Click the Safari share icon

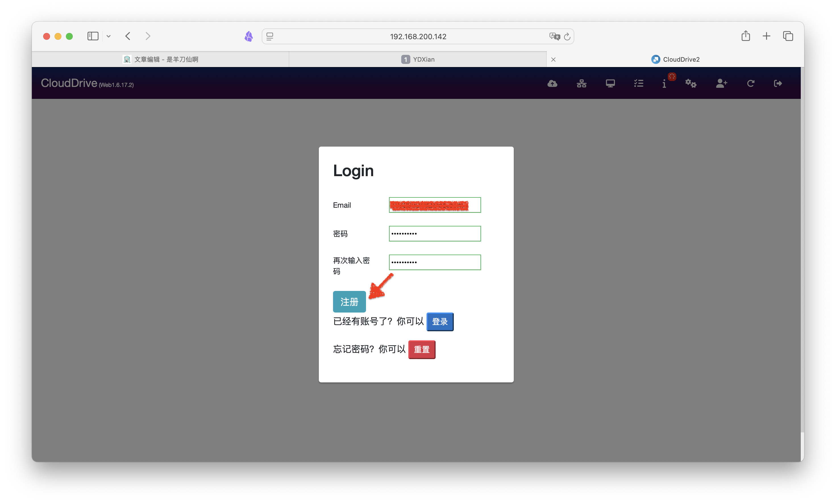[x=745, y=36]
